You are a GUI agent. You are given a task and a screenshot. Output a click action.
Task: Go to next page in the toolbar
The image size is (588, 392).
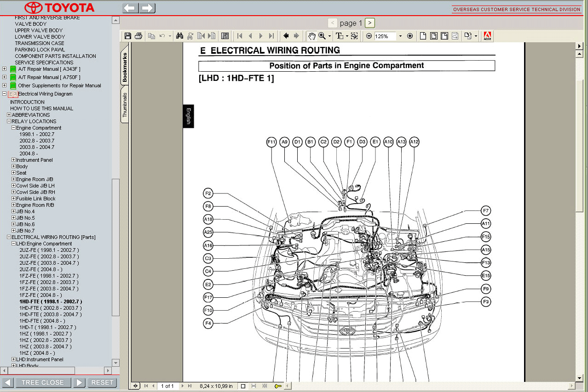(x=261, y=36)
